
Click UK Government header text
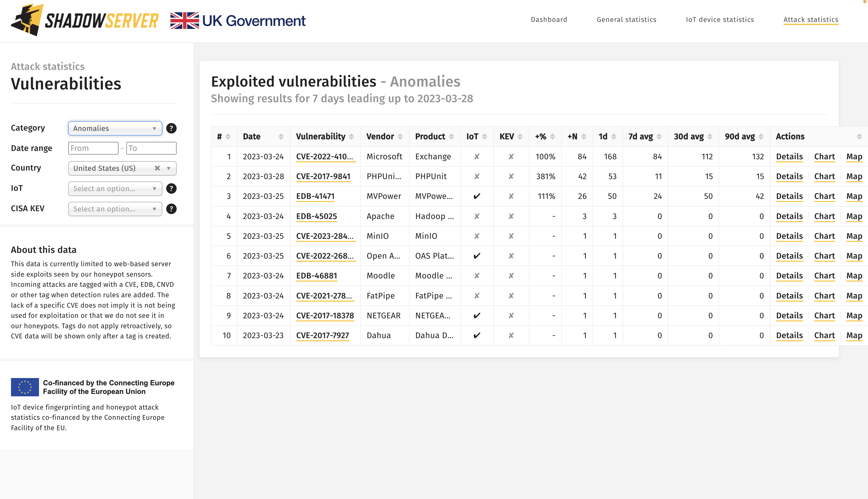click(x=254, y=21)
